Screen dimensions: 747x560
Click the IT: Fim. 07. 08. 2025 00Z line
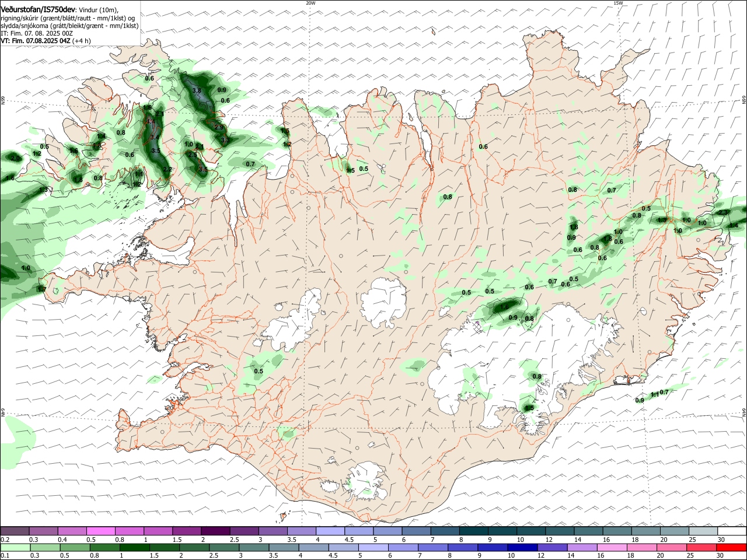(x=37, y=33)
